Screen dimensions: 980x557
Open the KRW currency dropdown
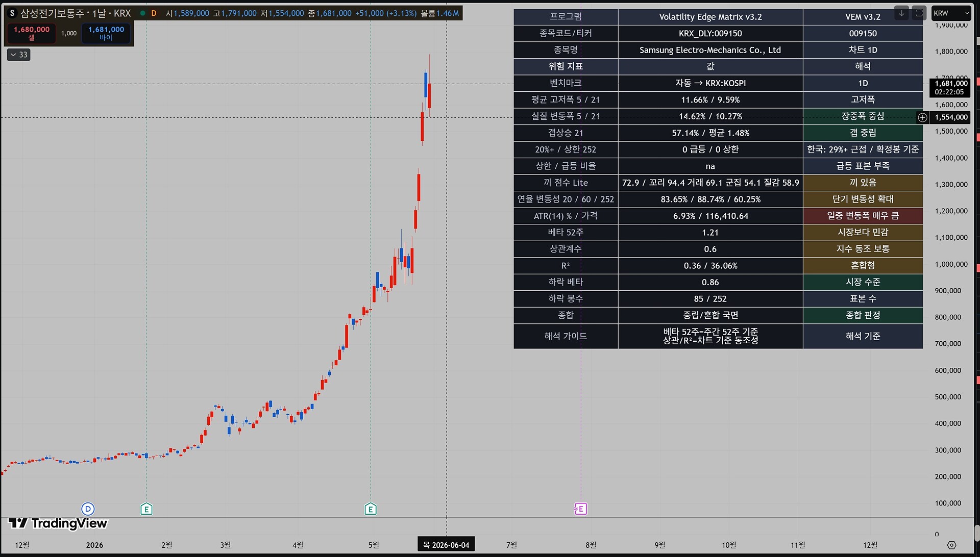coord(951,13)
